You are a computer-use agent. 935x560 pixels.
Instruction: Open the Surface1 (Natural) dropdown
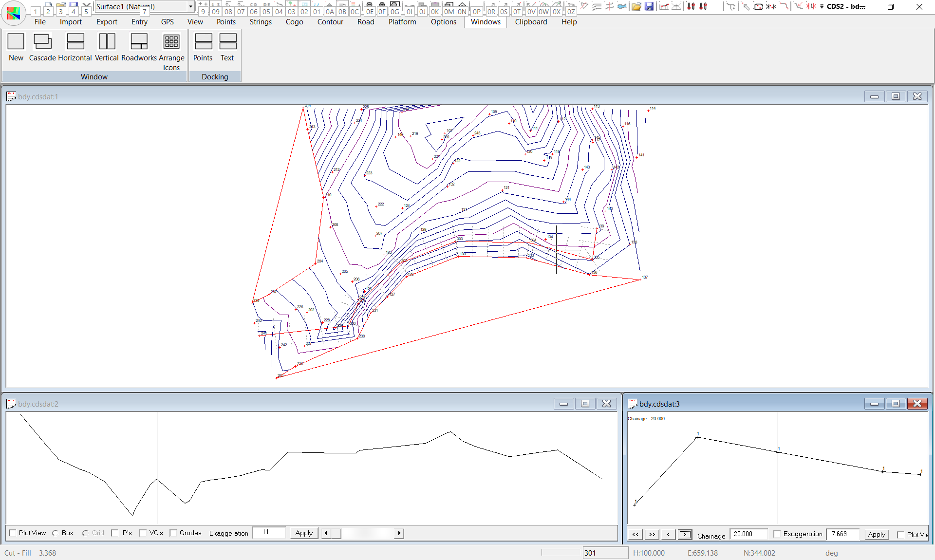tap(190, 6)
